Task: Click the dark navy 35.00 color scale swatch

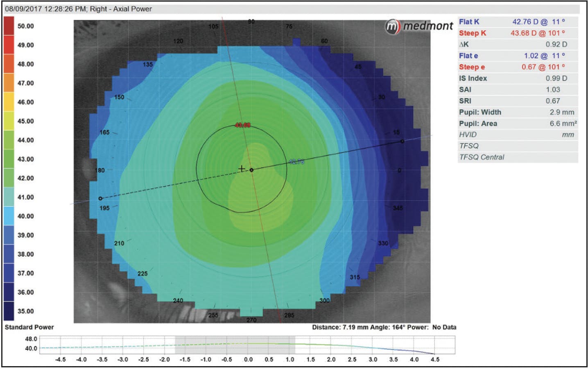Action: point(9,311)
